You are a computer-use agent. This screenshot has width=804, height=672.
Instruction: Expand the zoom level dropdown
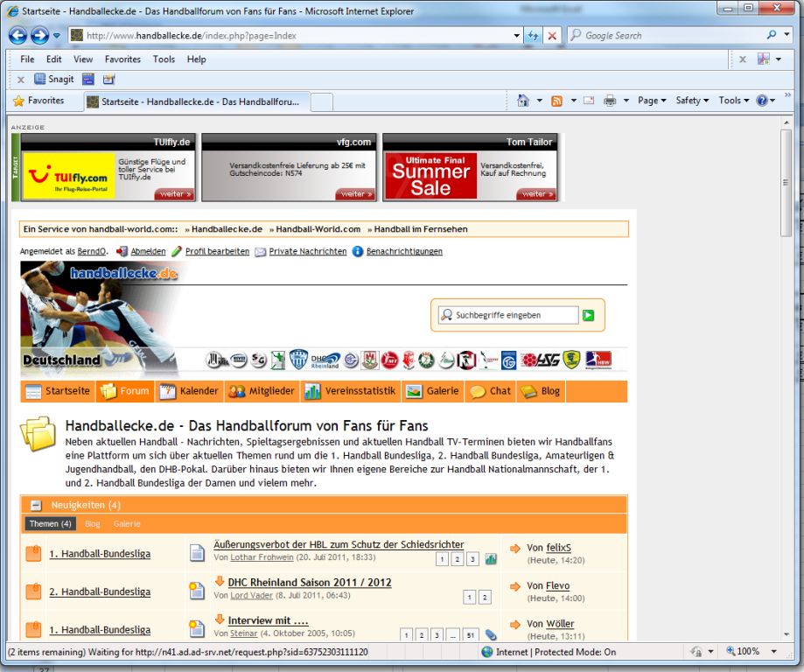tap(773, 652)
